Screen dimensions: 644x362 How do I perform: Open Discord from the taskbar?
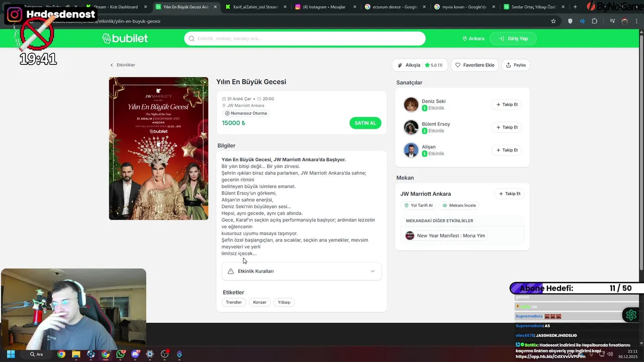[x=135, y=354]
